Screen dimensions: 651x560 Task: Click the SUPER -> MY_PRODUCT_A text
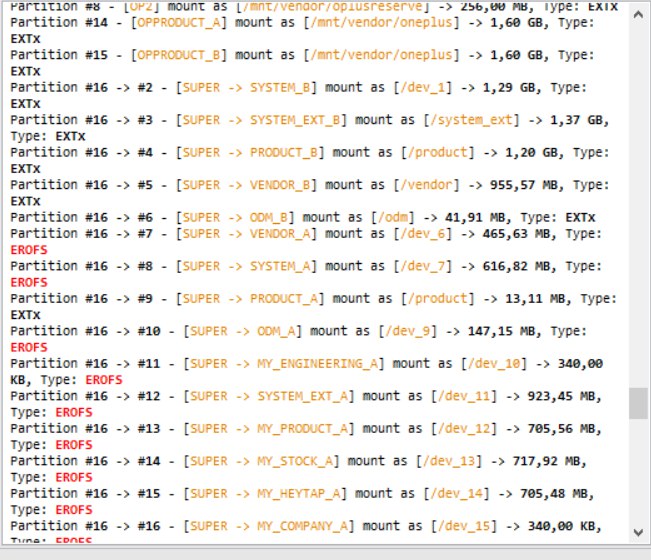tap(269, 428)
